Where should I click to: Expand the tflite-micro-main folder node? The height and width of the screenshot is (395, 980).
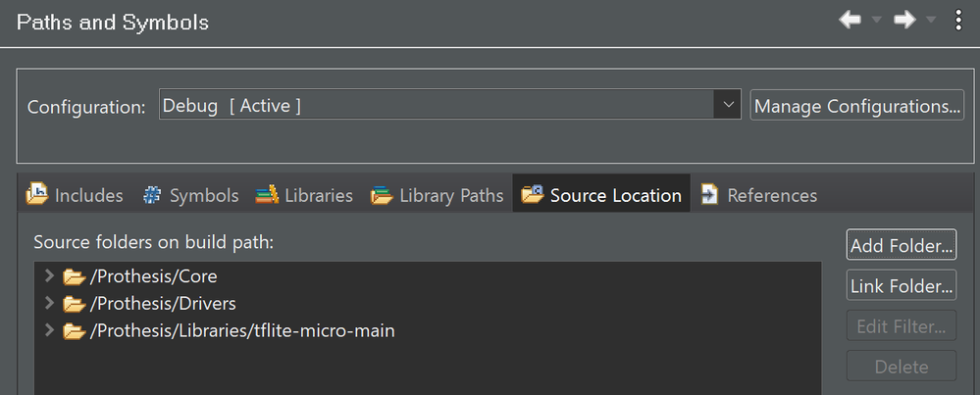click(x=50, y=331)
